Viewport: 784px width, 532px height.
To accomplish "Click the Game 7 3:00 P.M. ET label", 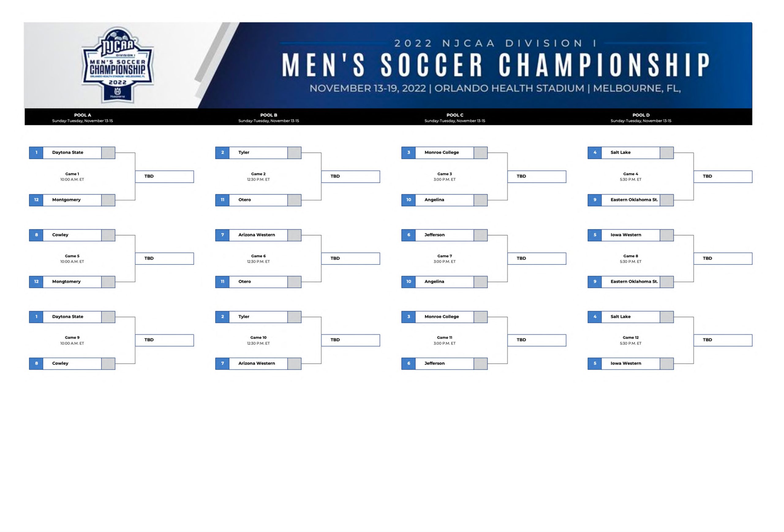I will (x=445, y=262).
